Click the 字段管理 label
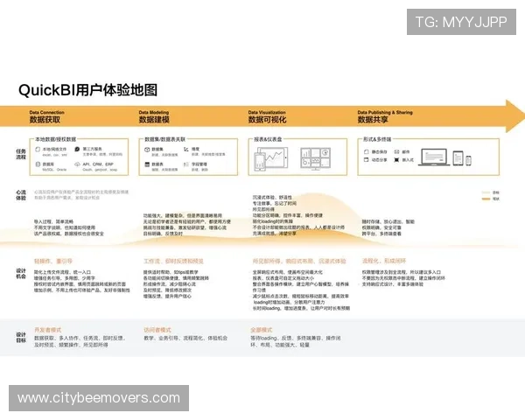 pos(199,164)
